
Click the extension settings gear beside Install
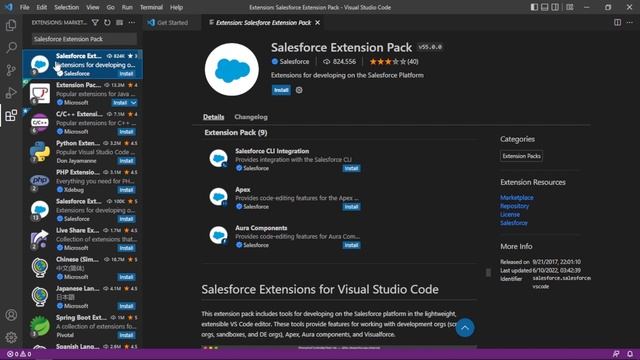(x=299, y=90)
